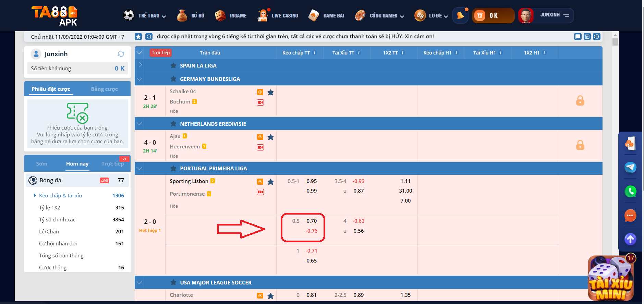Click the search icon beside the announcement
Screen dimensions: 644x304
149,36
